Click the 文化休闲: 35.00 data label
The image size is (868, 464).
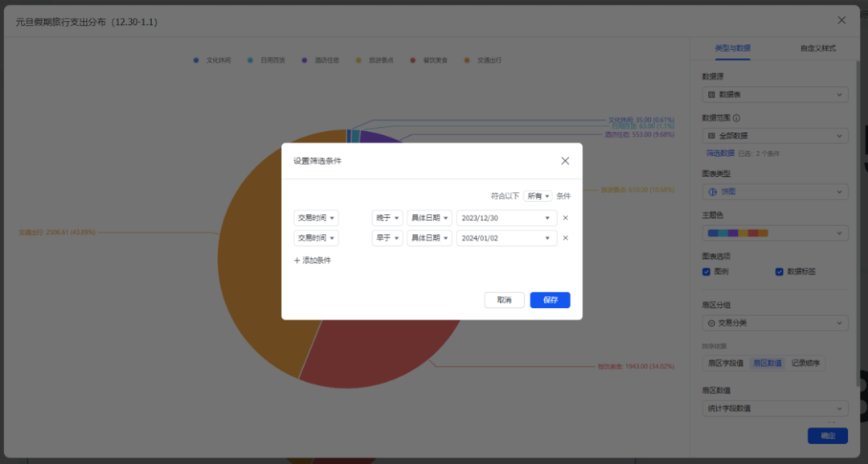pos(641,120)
